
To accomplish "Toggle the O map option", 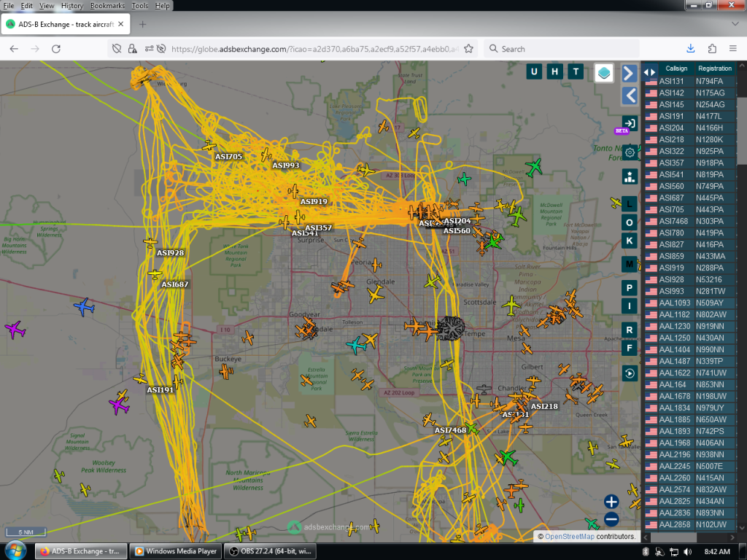I will pos(630,222).
